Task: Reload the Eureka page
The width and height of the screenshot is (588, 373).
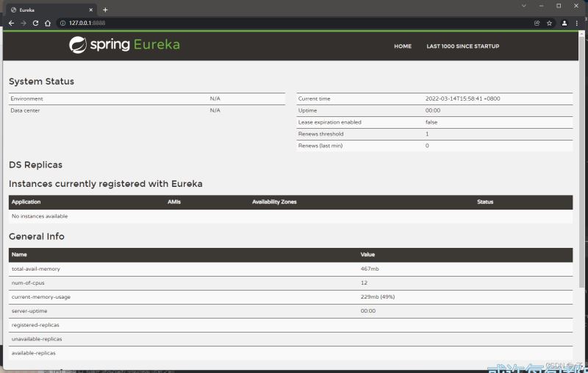Action: (35, 23)
